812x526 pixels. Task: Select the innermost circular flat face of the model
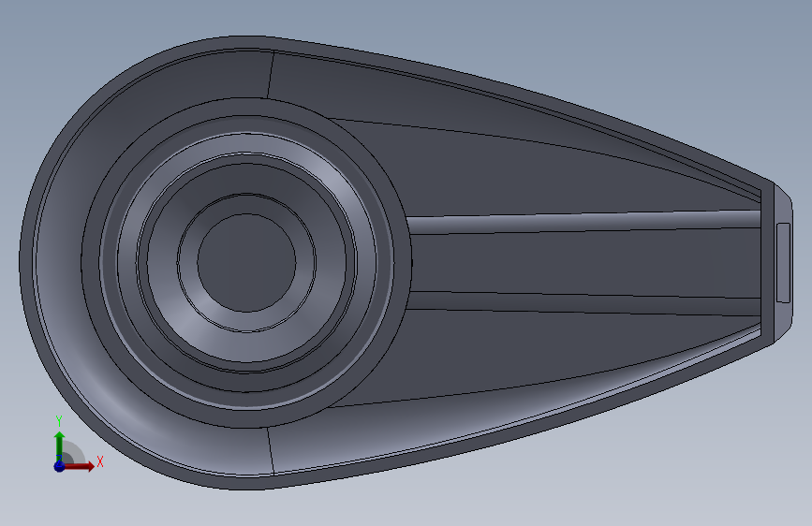click(x=246, y=263)
